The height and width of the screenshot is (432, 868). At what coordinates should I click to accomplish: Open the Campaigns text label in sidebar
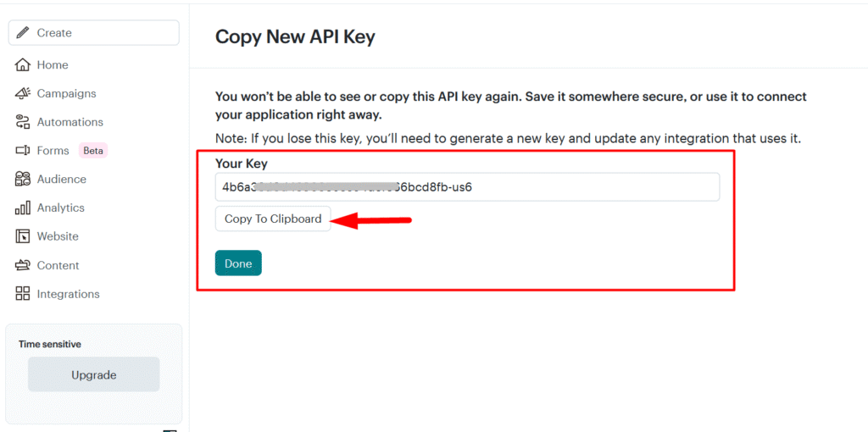(66, 93)
